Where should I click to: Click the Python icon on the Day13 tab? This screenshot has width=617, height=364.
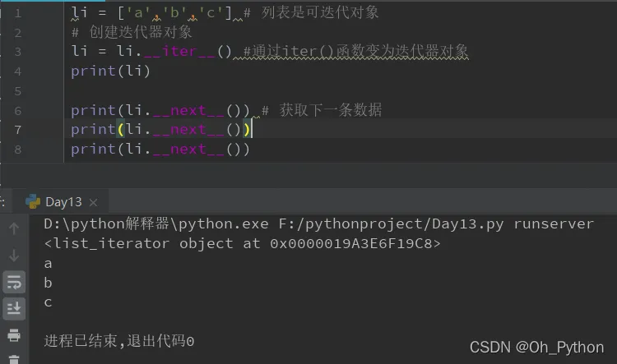(33, 201)
